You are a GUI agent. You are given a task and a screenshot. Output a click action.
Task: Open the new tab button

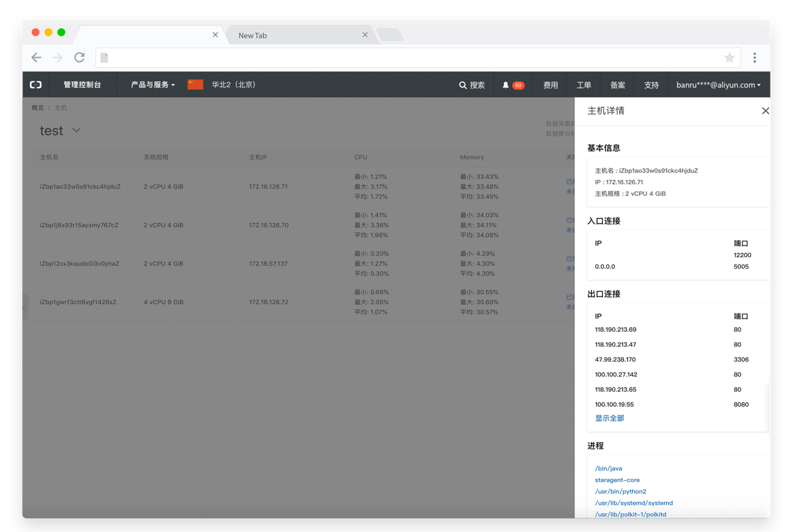(x=389, y=35)
